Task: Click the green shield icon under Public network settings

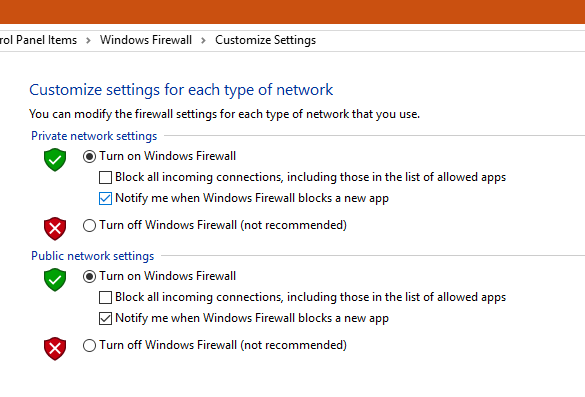Action: click(55, 279)
